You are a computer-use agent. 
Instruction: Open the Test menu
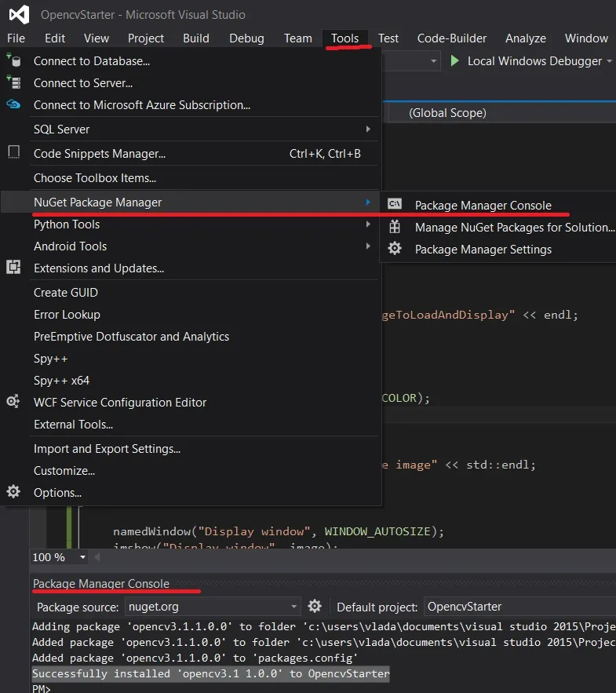(388, 38)
